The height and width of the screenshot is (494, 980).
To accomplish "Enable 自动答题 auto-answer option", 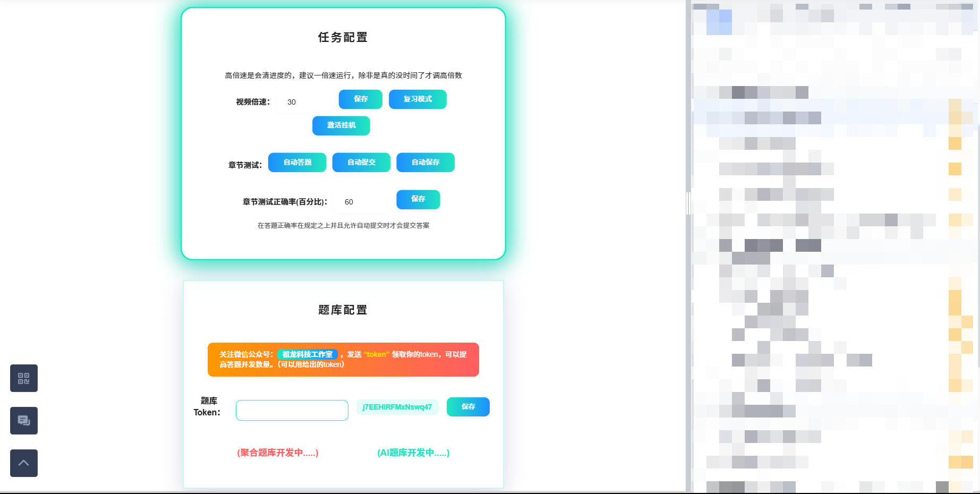I will pyautogui.click(x=297, y=163).
